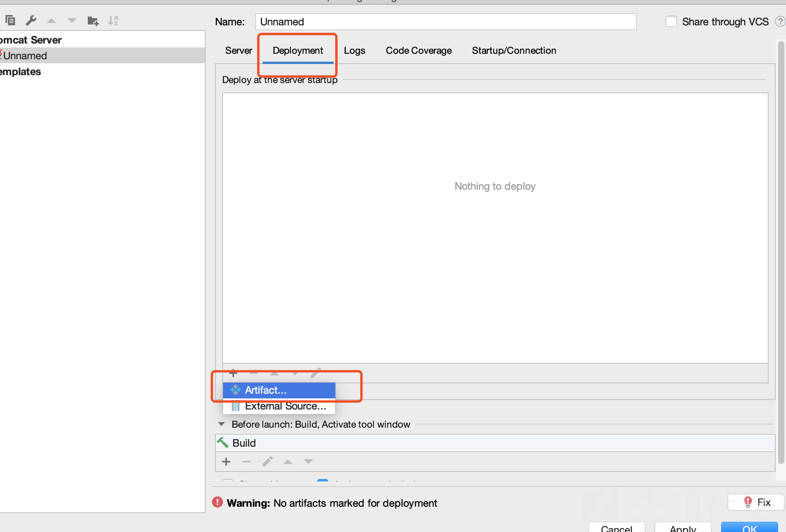Viewport: 786px width, 532px height.
Task: Select the Templates tree node
Action: click(102, 72)
